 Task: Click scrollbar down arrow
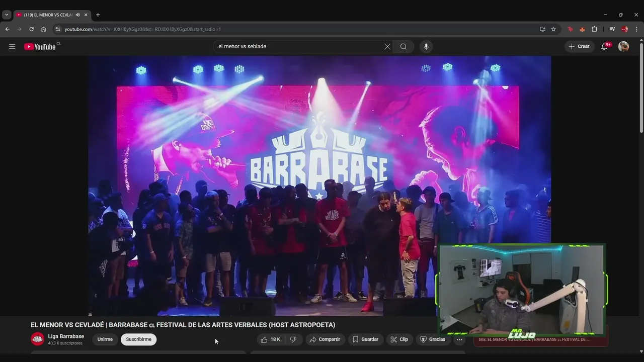click(x=641, y=351)
